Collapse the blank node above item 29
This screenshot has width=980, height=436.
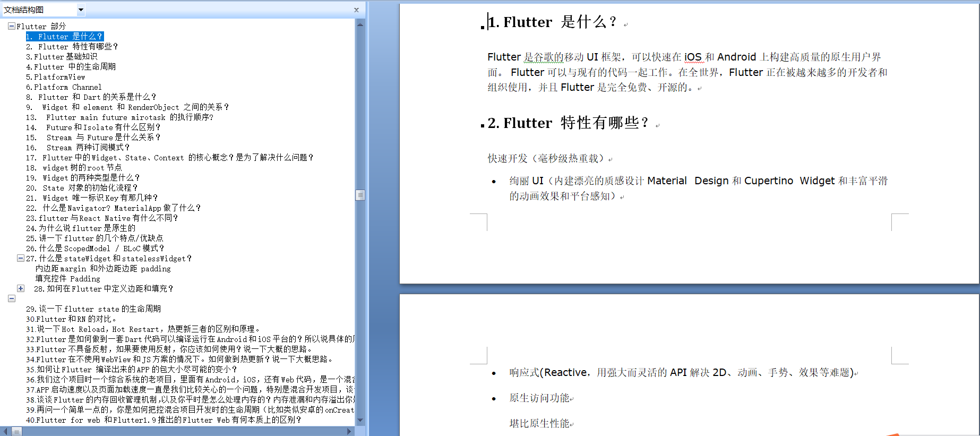point(12,298)
